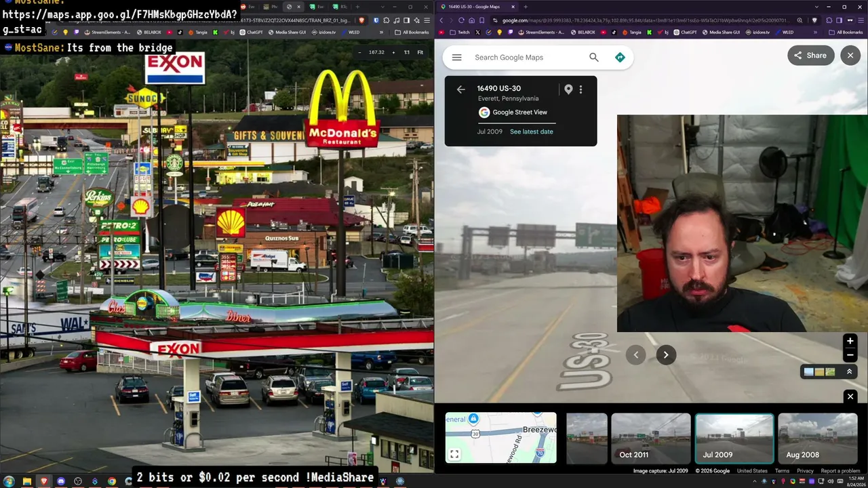Click United States in the Maps footer
868x488 pixels.
(x=752, y=471)
